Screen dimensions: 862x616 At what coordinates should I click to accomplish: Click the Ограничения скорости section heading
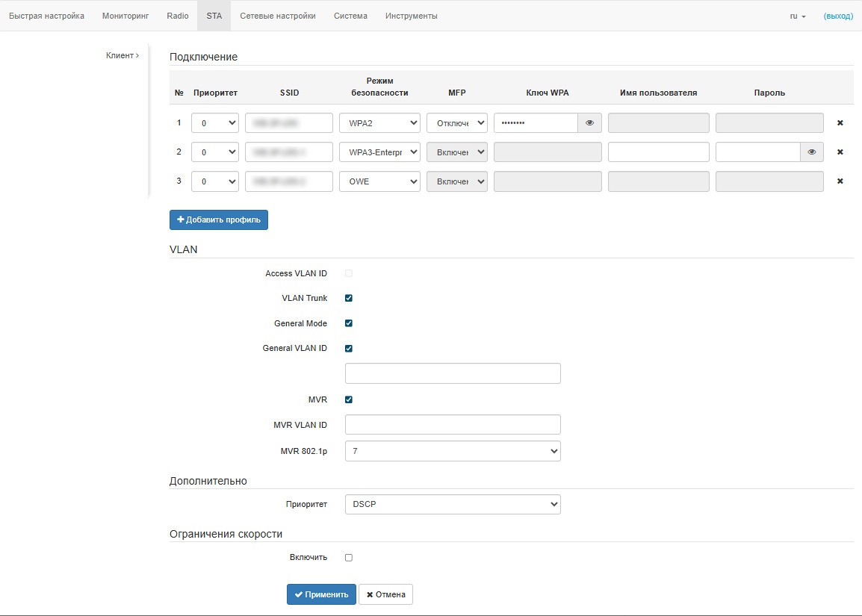226,534
